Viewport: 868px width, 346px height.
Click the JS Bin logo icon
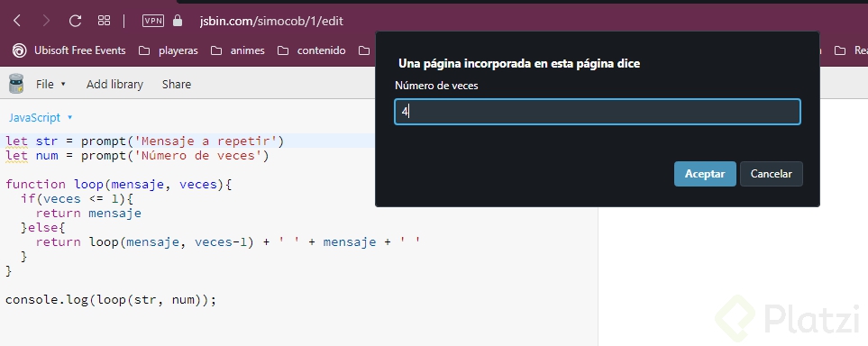[x=16, y=84]
